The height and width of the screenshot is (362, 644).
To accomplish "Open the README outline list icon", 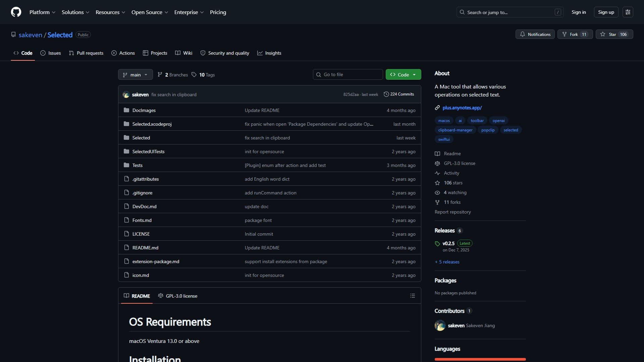I will coord(413,296).
